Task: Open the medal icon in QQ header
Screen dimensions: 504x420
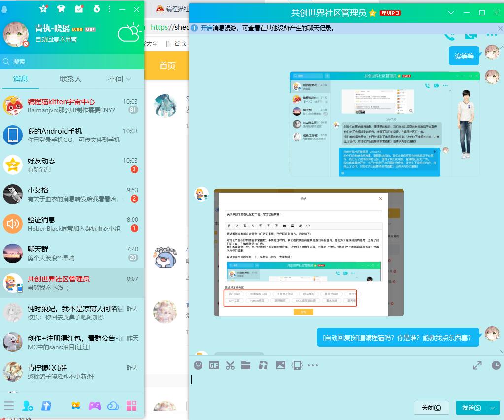Action: pos(97,9)
